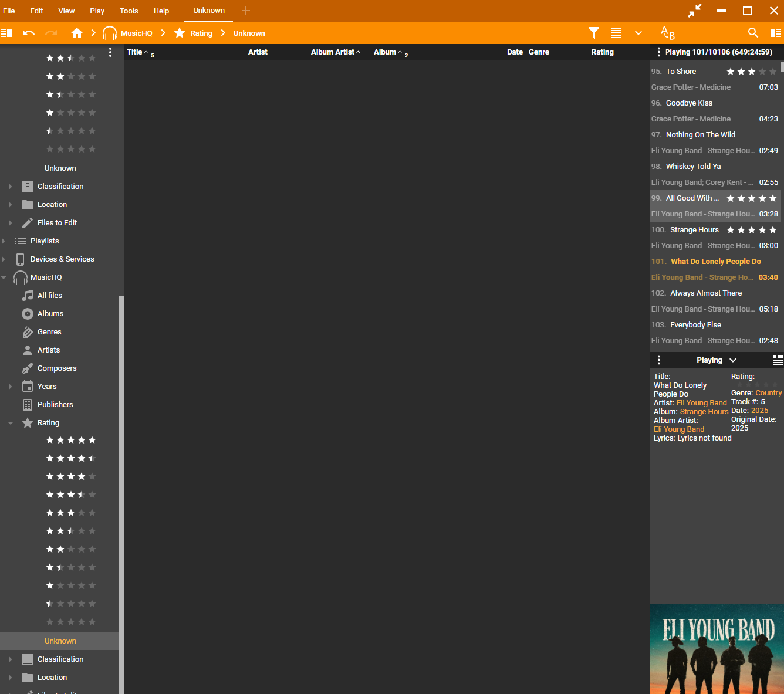Open search with the magnifier icon
This screenshot has width=784, height=694.
pyautogui.click(x=753, y=33)
